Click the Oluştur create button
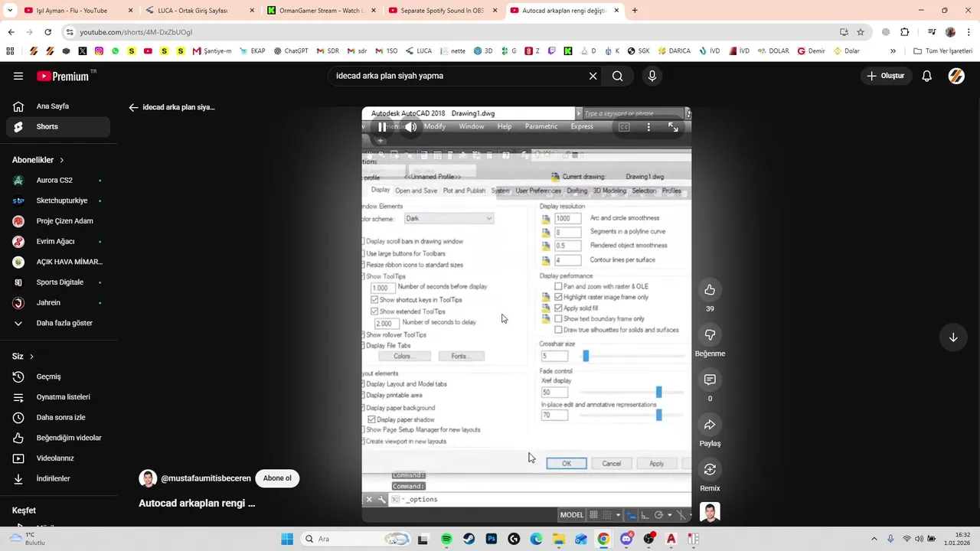The height and width of the screenshot is (551, 980). [886, 76]
